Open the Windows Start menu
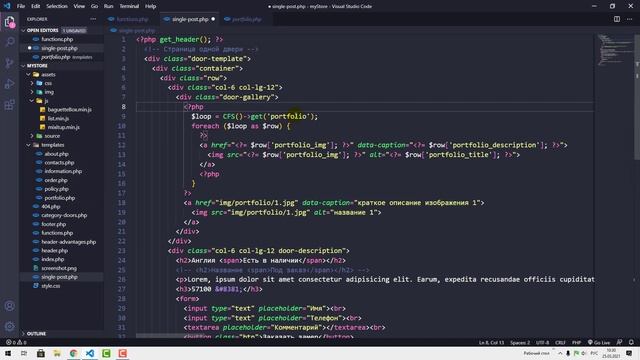 8,353
